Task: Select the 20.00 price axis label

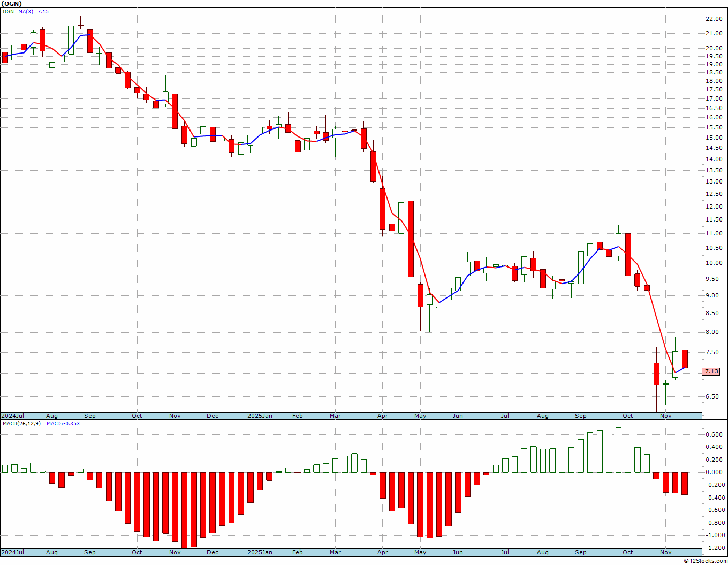Action: (x=714, y=48)
